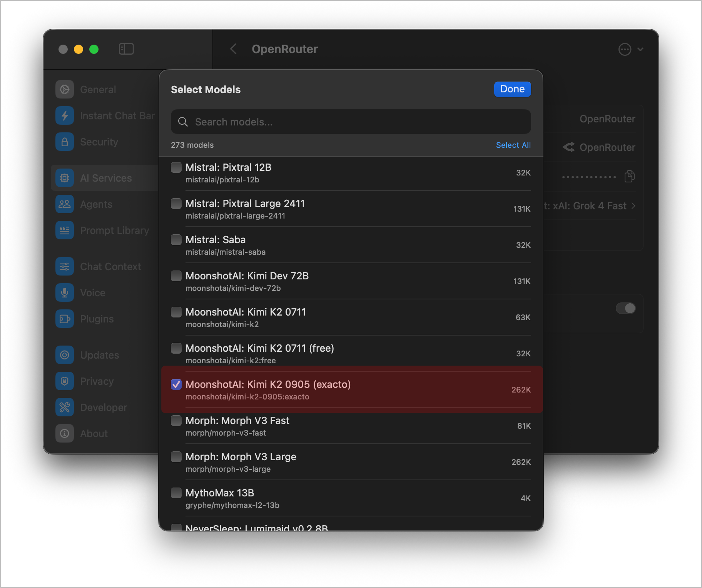The image size is (702, 588).
Task: Open Security settings
Action: (99, 142)
